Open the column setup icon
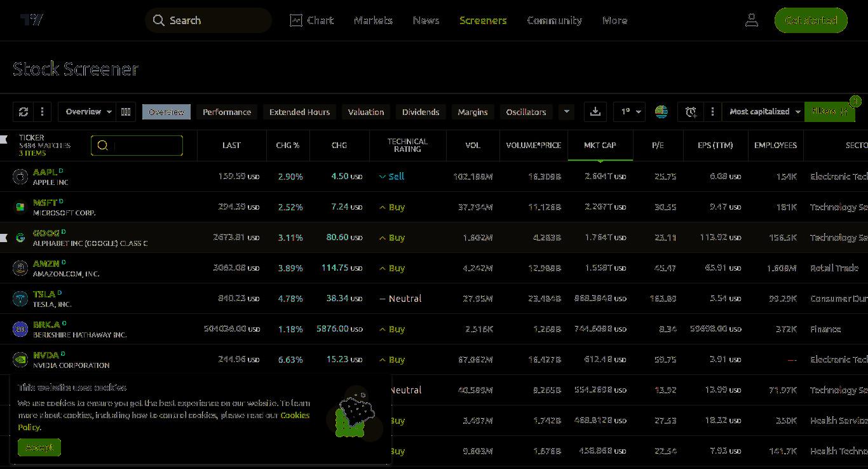This screenshot has height=469, width=868. 126,112
